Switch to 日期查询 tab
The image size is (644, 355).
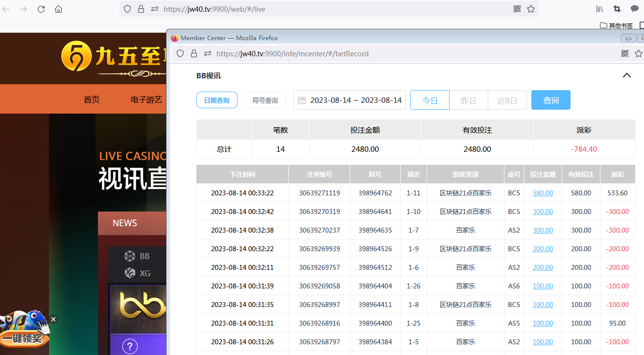[217, 100]
